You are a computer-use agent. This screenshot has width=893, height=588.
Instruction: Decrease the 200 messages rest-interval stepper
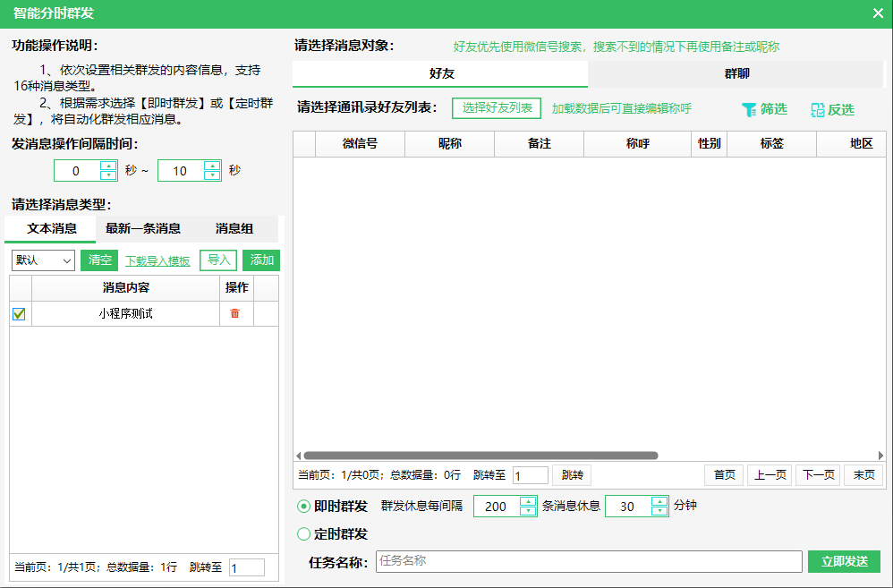point(528,510)
